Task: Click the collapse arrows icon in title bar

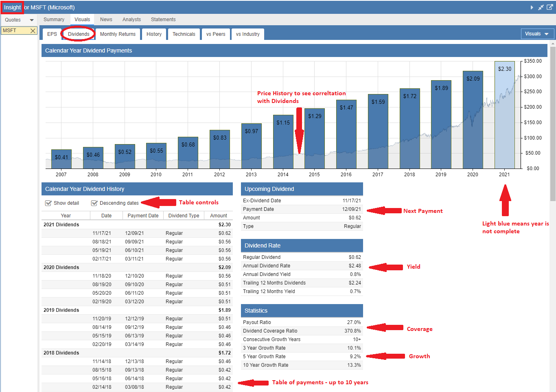Action: 541,7
